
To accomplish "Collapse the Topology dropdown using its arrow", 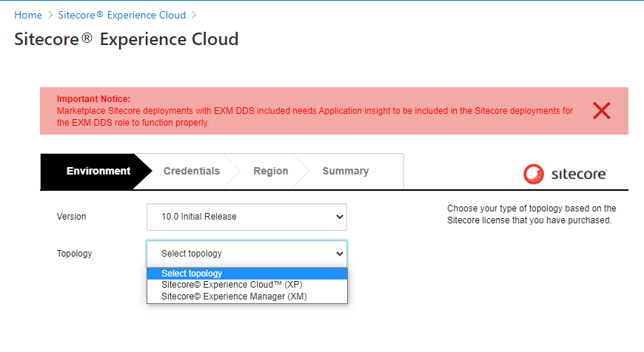I will coord(340,254).
